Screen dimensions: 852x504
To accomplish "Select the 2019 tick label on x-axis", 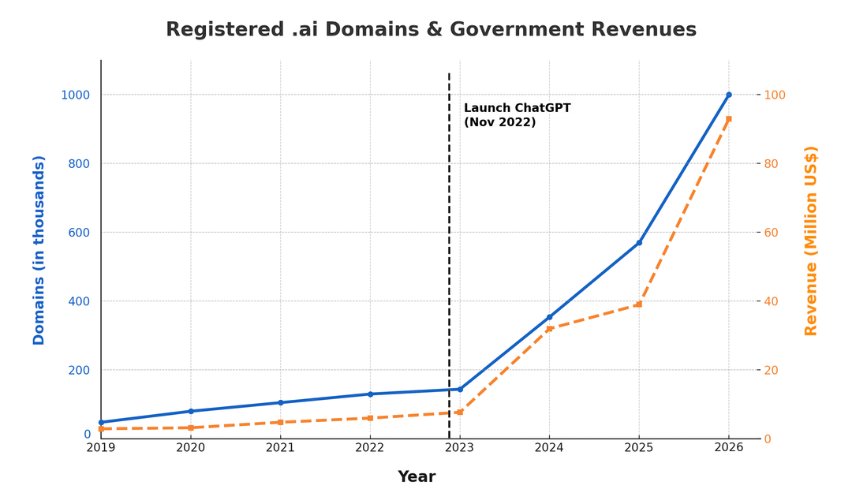I will [101, 448].
